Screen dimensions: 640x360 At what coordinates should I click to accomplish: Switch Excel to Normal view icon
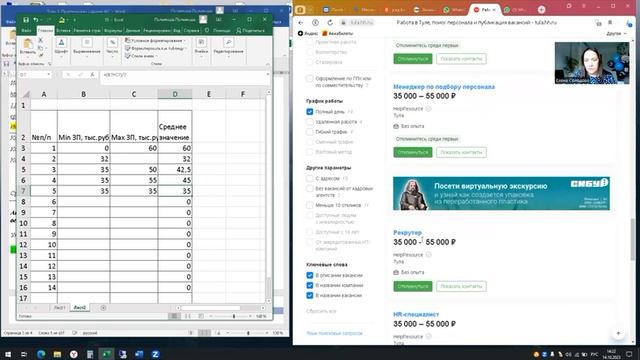coord(174,316)
